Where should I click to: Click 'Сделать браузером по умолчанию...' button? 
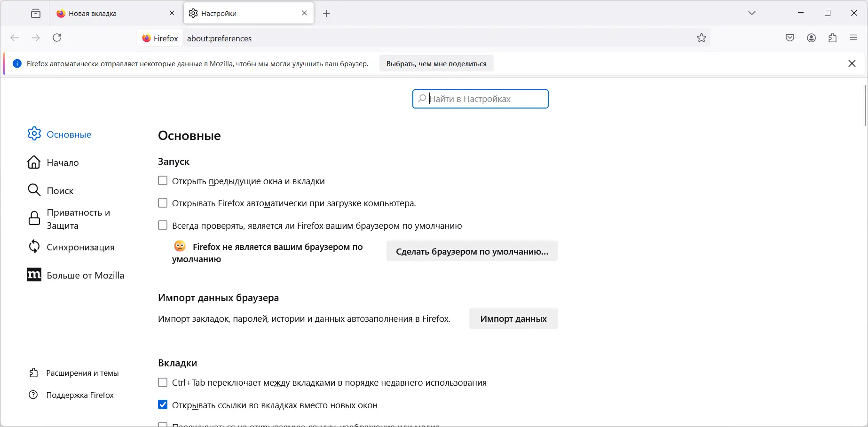(x=472, y=251)
